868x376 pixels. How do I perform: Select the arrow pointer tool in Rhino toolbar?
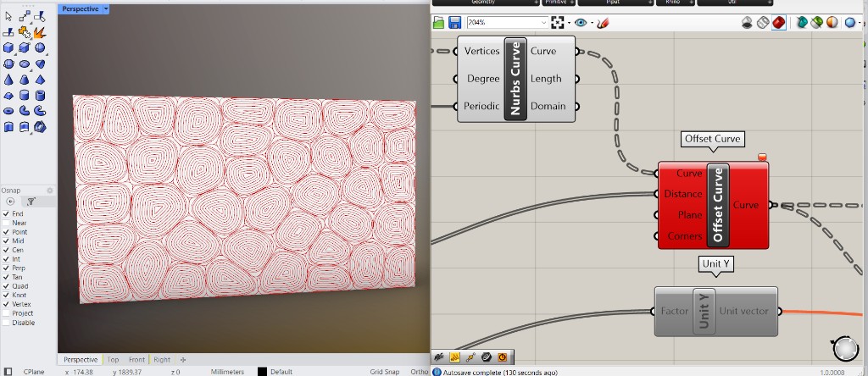pyautogui.click(x=8, y=17)
